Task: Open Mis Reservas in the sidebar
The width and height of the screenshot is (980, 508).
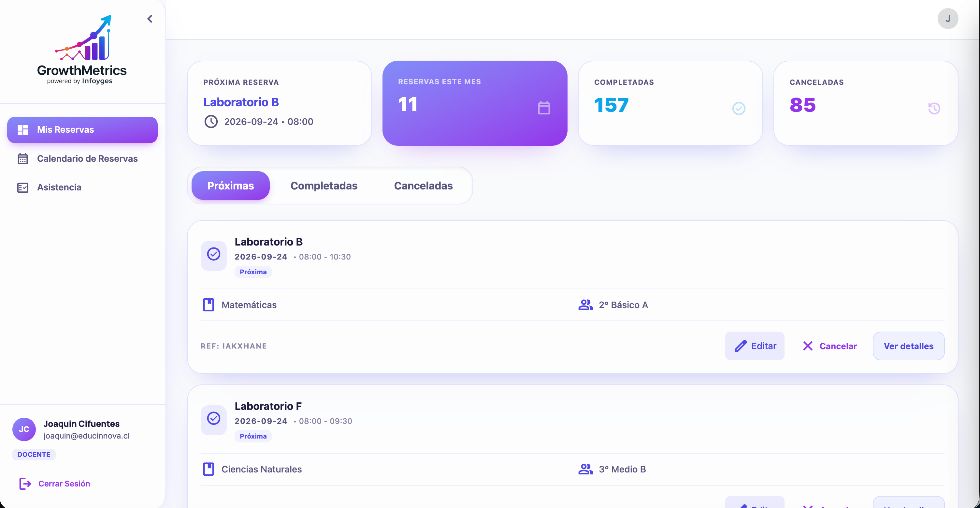Action: click(82, 130)
